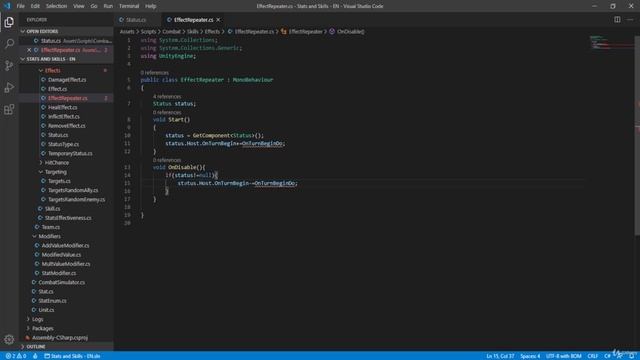Collapse the Stats and Skills - EN section
This screenshot has width=640, height=360.
[66, 59]
